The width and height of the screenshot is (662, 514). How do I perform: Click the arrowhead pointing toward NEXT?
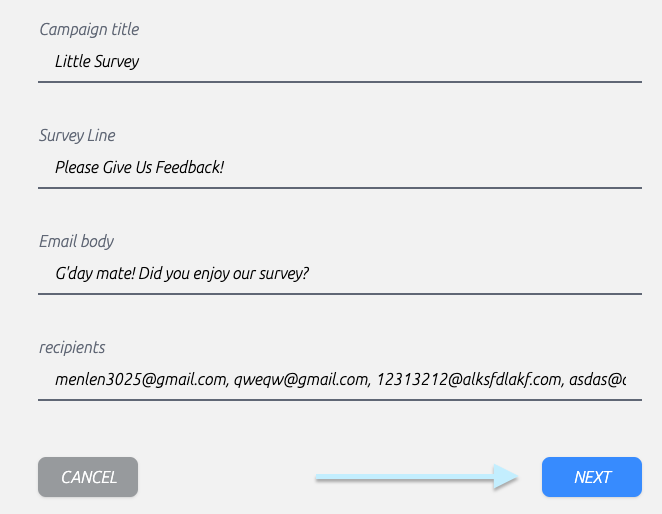pyautogui.click(x=506, y=477)
